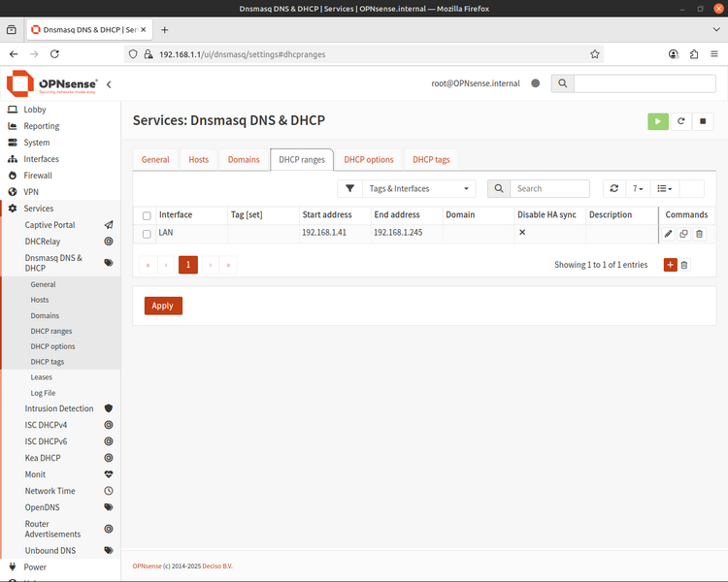
Task: Open Unbound DNS in sidebar
Action: (x=50, y=550)
